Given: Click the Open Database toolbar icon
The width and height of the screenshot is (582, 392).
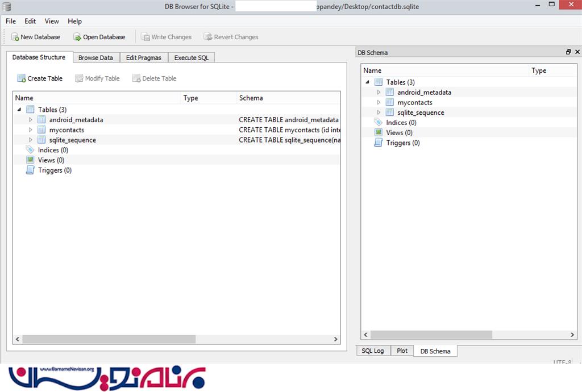Looking at the screenshot, I should point(77,37).
